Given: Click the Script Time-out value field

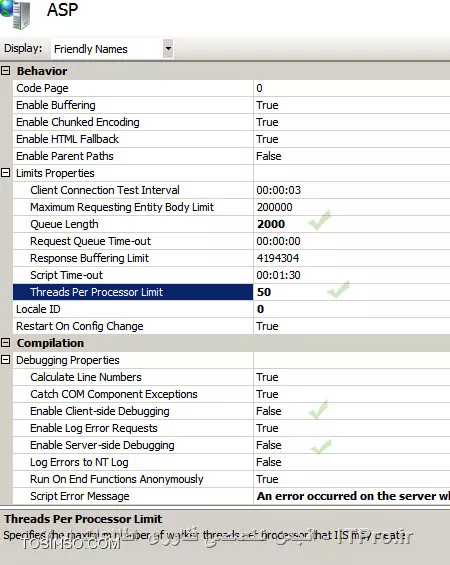Looking at the screenshot, I should pyautogui.click(x=352, y=275).
